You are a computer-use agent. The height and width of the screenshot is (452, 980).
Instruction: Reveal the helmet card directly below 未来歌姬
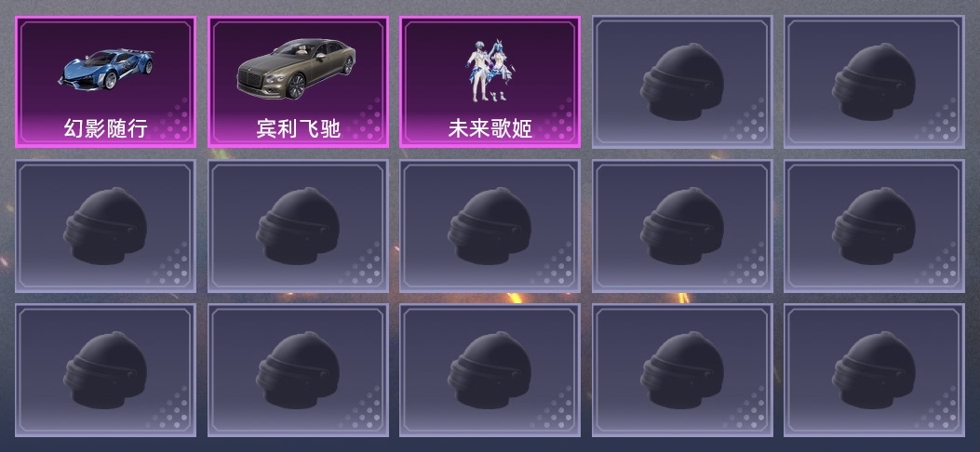tap(490, 226)
